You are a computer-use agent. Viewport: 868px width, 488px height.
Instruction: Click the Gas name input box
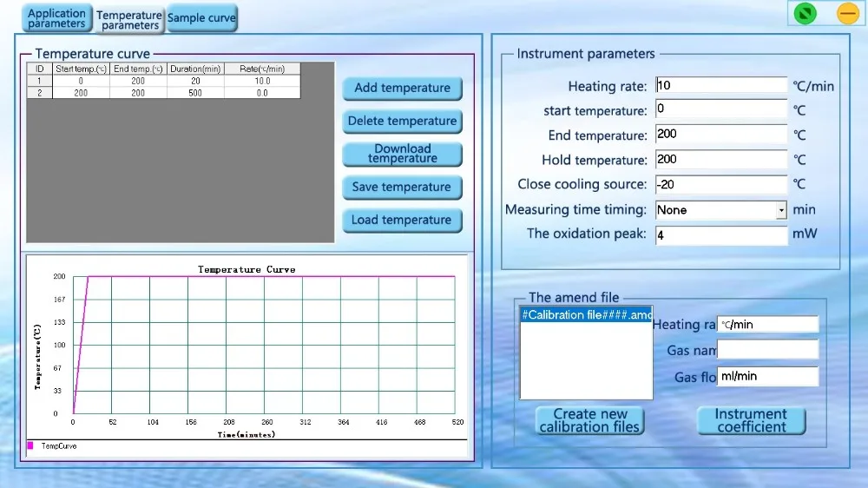click(x=767, y=350)
